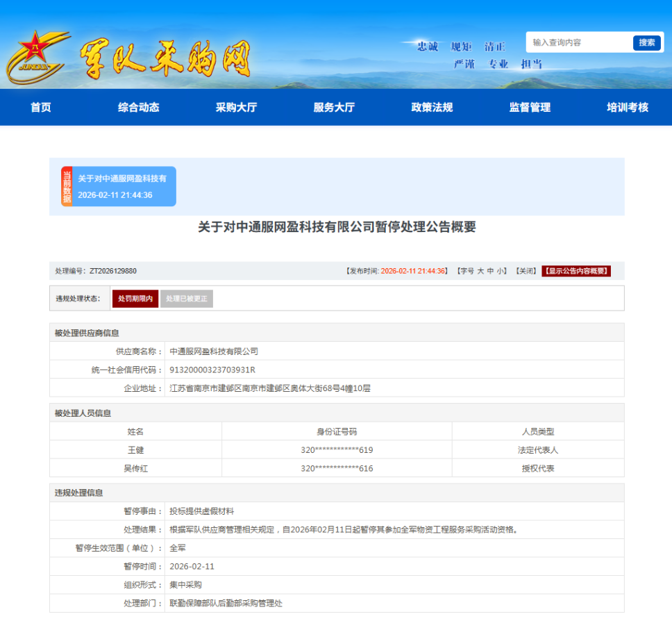Go to the 采购大厅 section
This screenshot has height=637, width=672.
236,107
